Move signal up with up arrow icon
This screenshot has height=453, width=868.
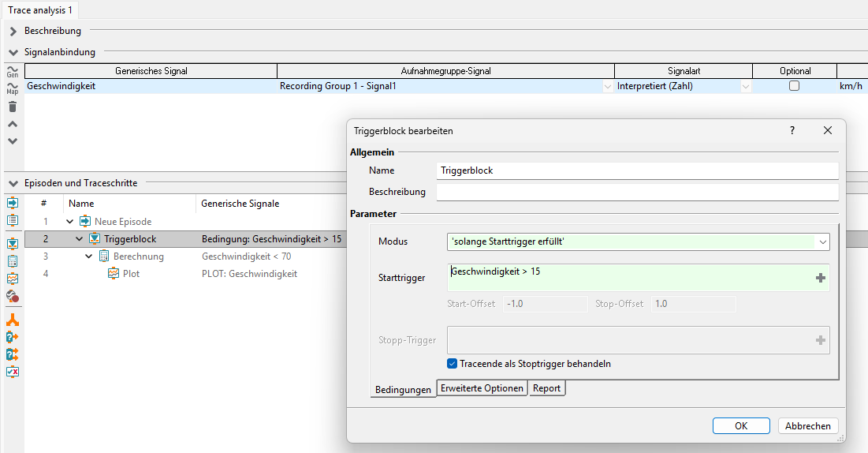pyautogui.click(x=13, y=124)
